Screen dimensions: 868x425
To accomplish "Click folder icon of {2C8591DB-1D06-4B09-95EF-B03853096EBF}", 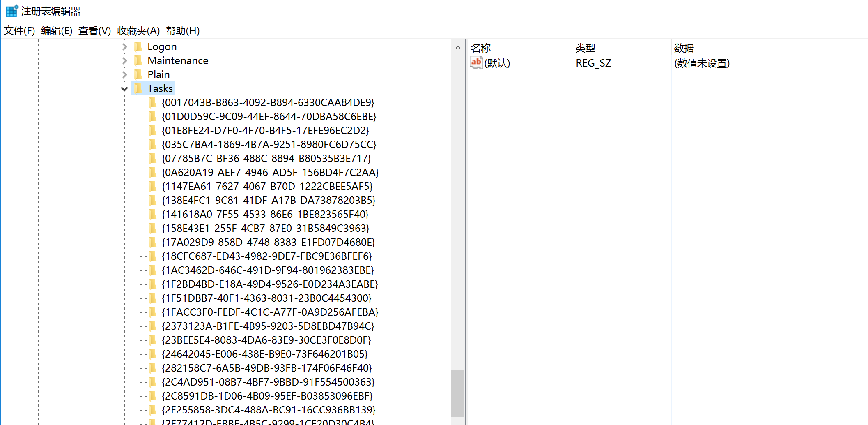I will (x=153, y=396).
